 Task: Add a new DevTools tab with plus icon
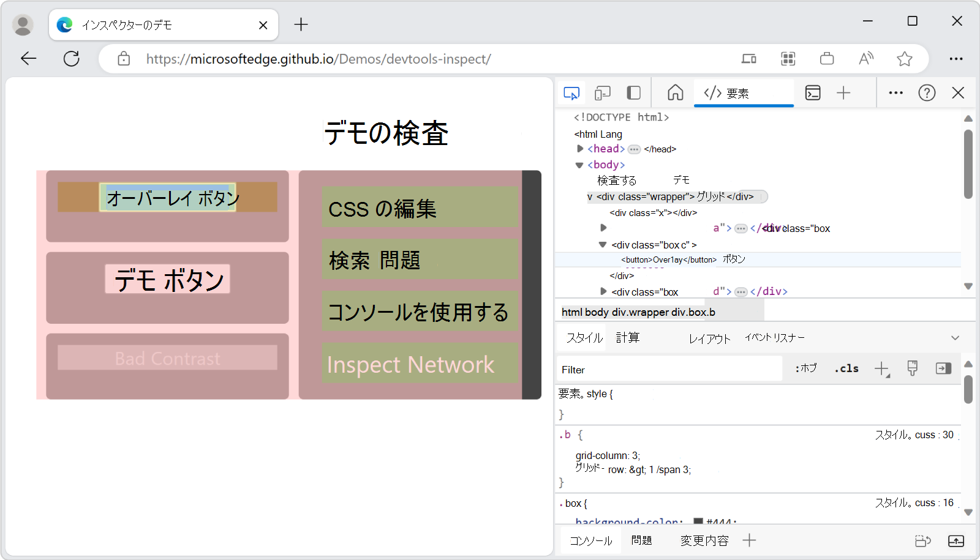coord(844,92)
